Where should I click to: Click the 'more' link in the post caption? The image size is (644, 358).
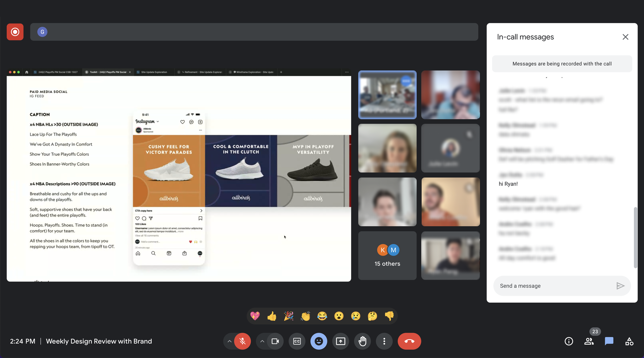tap(181, 231)
